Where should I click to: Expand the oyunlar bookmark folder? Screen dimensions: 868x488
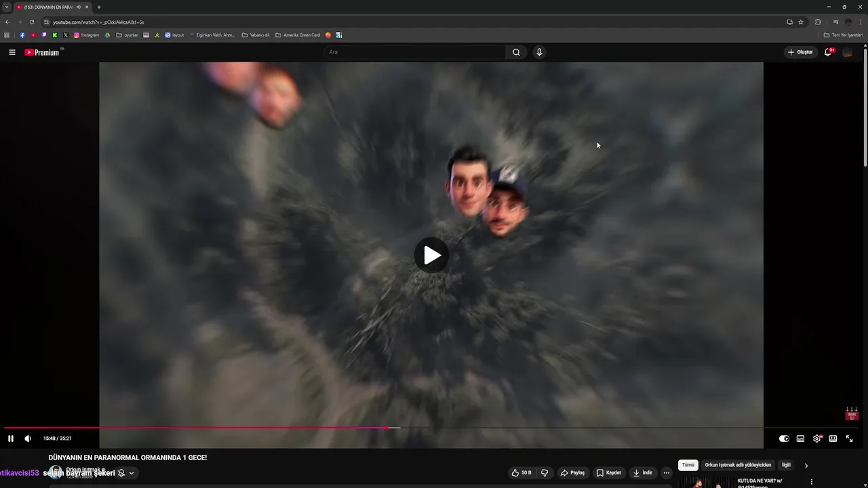tap(127, 35)
